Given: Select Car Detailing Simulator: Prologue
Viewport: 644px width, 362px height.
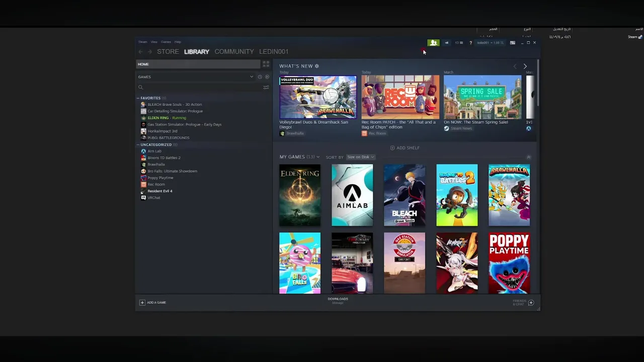Looking at the screenshot, I should pos(175,111).
